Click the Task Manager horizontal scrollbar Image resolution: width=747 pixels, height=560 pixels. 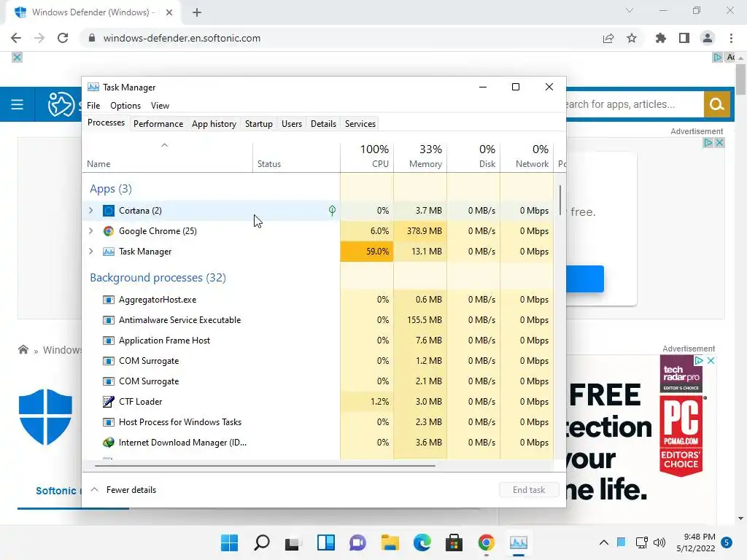265,465
